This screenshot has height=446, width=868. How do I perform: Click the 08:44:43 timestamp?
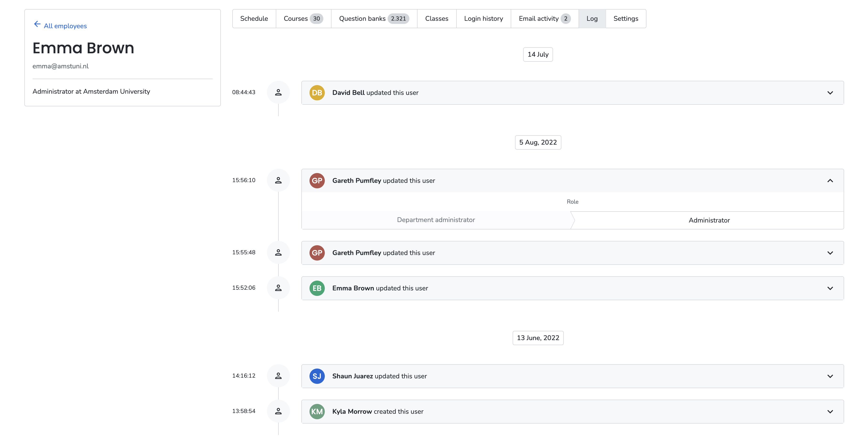[x=244, y=92]
